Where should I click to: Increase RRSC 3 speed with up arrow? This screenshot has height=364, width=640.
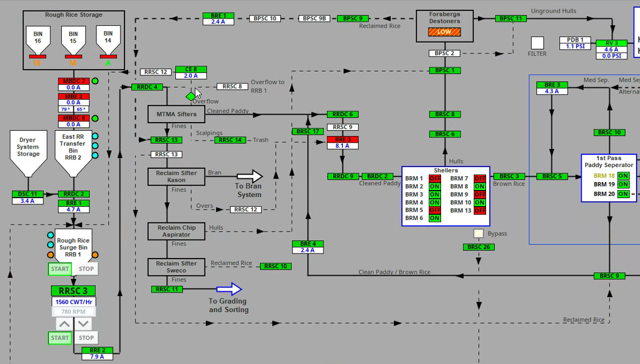pyautogui.click(x=64, y=324)
